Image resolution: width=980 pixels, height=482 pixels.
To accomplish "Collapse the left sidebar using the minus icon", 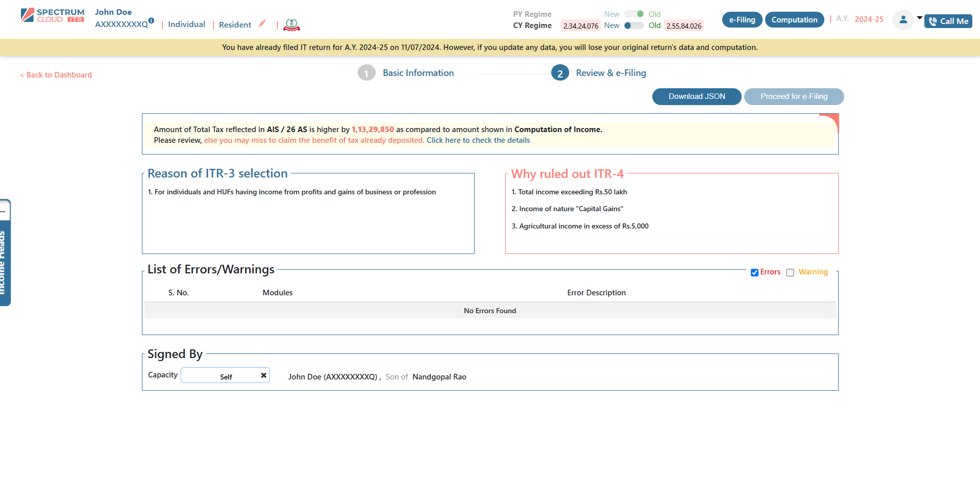I will pos(5,210).
